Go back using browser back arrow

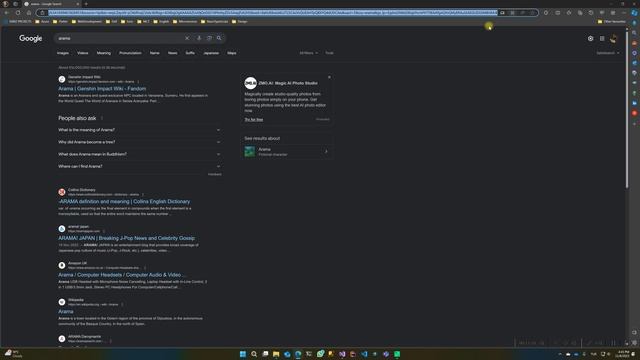coord(7,13)
